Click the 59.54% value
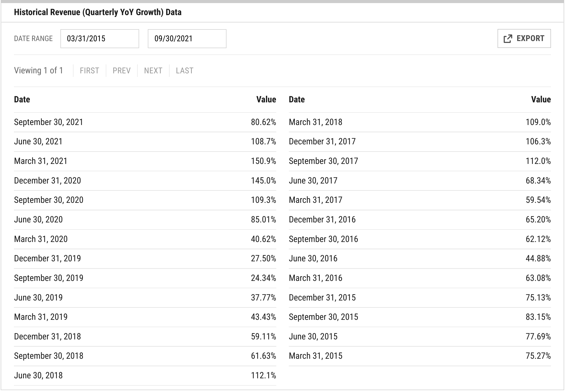 pyautogui.click(x=538, y=200)
